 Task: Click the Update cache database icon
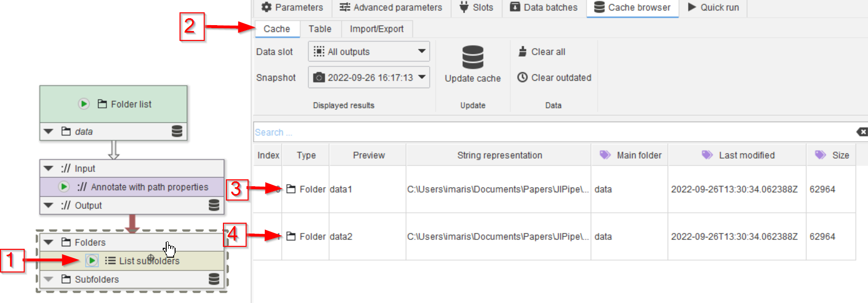472,58
